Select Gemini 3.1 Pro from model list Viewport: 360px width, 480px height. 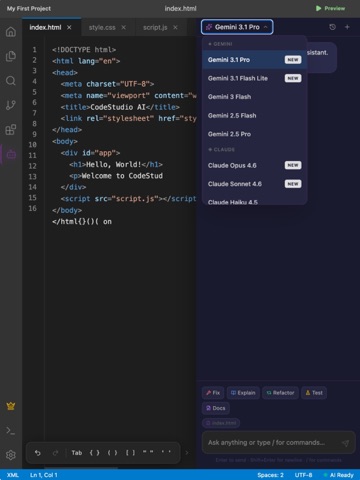tap(254, 60)
